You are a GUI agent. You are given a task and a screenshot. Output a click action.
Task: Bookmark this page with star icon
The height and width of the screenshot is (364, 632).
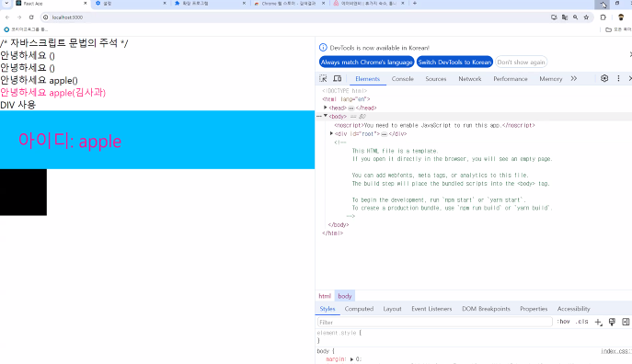point(586,17)
